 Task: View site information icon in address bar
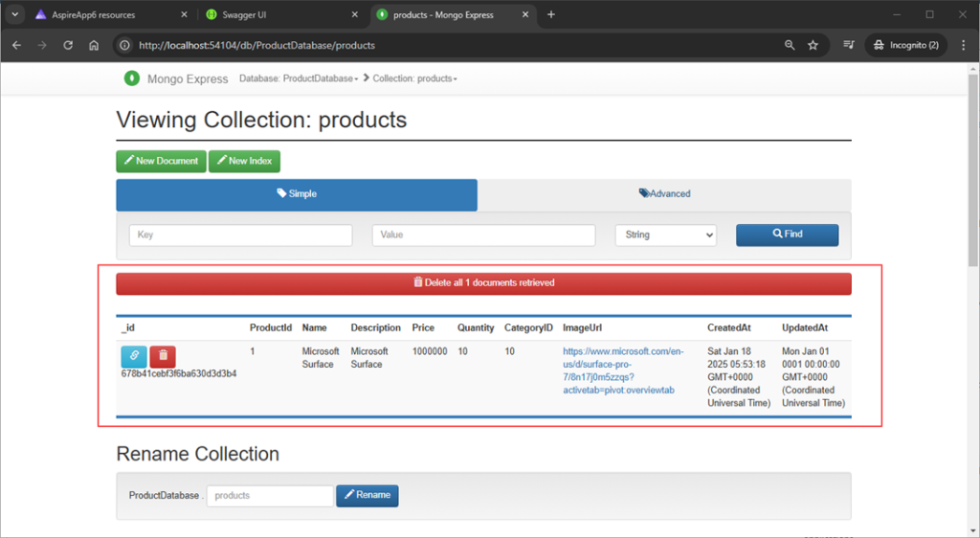coord(125,45)
